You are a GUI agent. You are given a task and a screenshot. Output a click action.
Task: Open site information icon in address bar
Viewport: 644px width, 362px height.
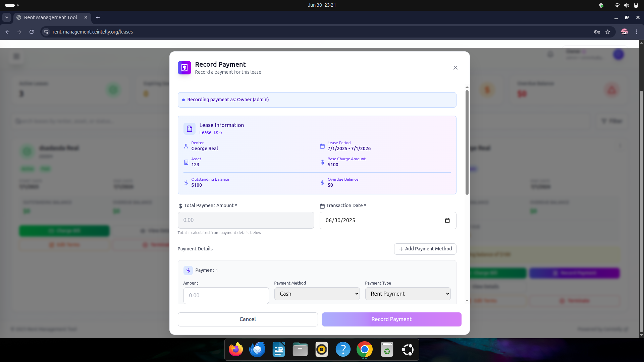point(46,32)
